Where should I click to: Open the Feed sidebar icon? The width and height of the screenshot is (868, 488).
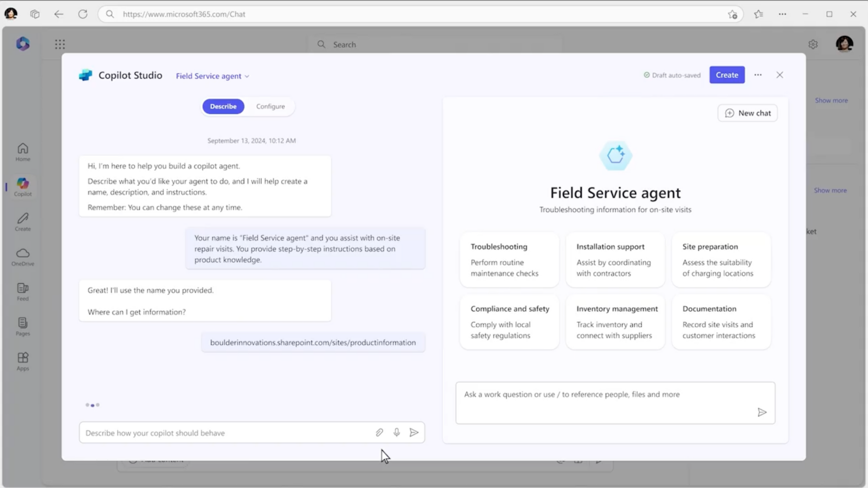pos(23,292)
